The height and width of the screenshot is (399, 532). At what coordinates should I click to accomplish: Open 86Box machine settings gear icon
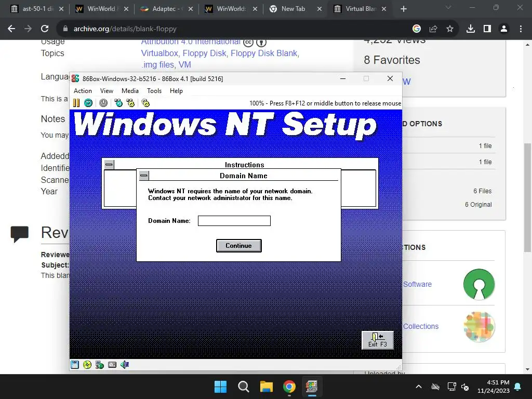click(x=145, y=103)
